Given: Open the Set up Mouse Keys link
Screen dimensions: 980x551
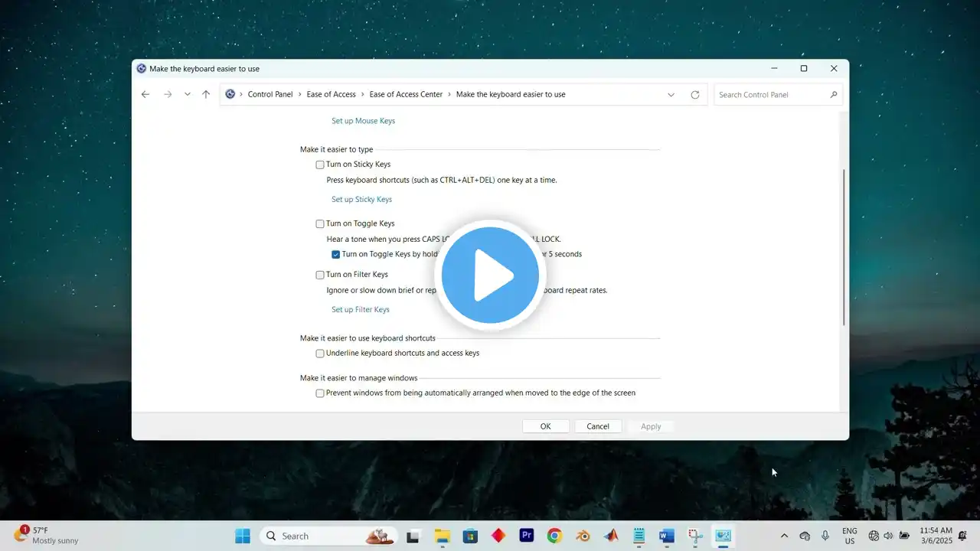Looking at the screenshot, I should click(x=363, y=121).
